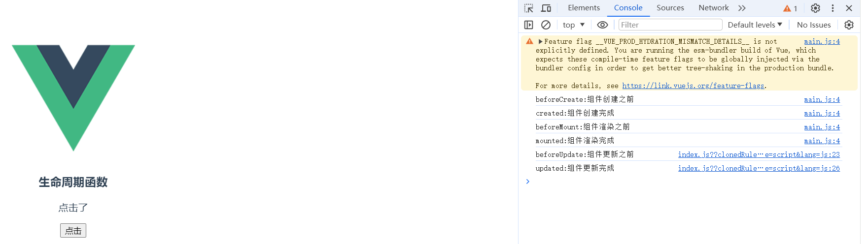The image size is (868, 244).
Task: Click the updated:组件更新完成 log entry
Action: tap(575, 168)
